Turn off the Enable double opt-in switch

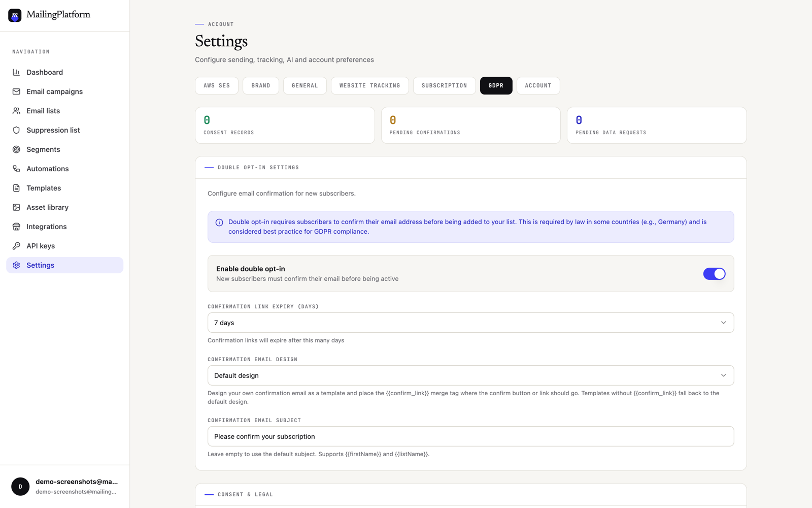coord(714,274)
